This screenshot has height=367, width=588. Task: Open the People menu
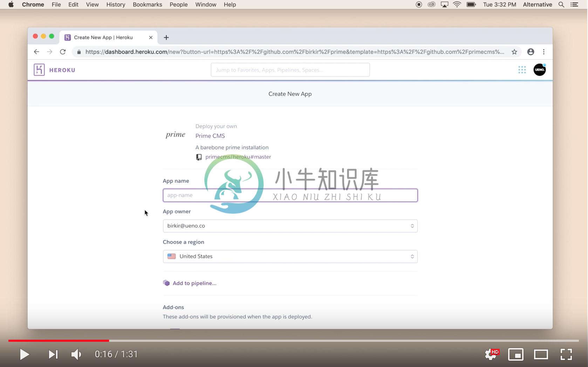tap(179, 5)
